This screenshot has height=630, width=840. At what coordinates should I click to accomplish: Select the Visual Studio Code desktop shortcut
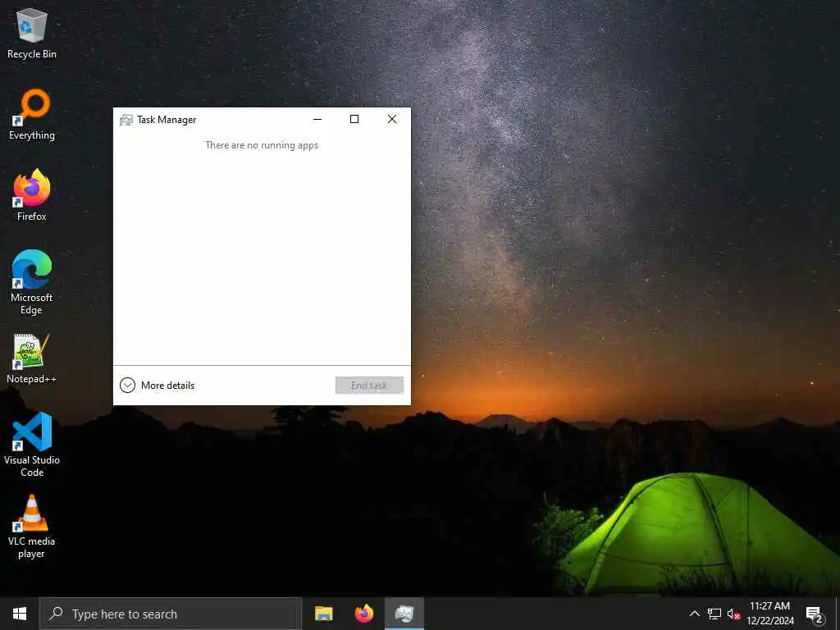point(32,444)
